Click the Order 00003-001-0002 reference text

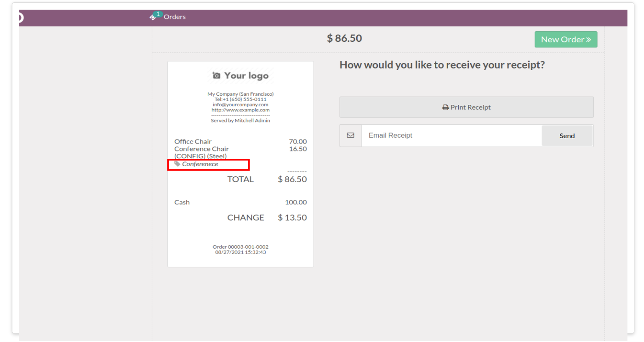pyautogui.click(x=240, y=247)
